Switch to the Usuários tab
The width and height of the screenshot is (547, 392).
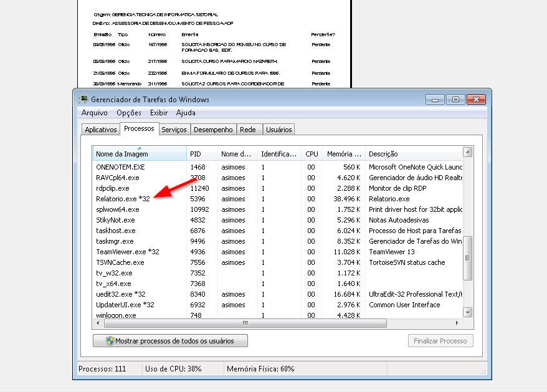pos(278,130)
